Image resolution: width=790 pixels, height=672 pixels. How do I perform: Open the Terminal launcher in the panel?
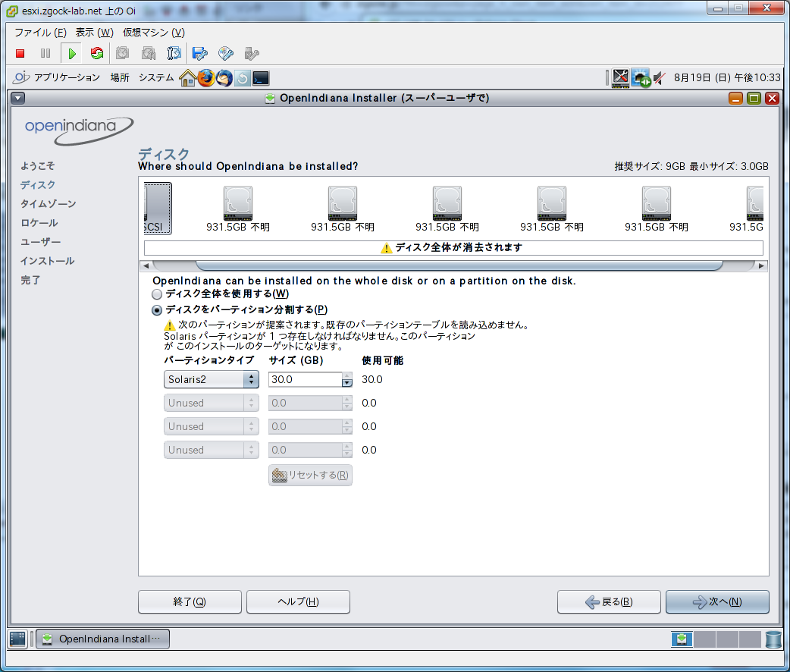[x=261, y=78]
